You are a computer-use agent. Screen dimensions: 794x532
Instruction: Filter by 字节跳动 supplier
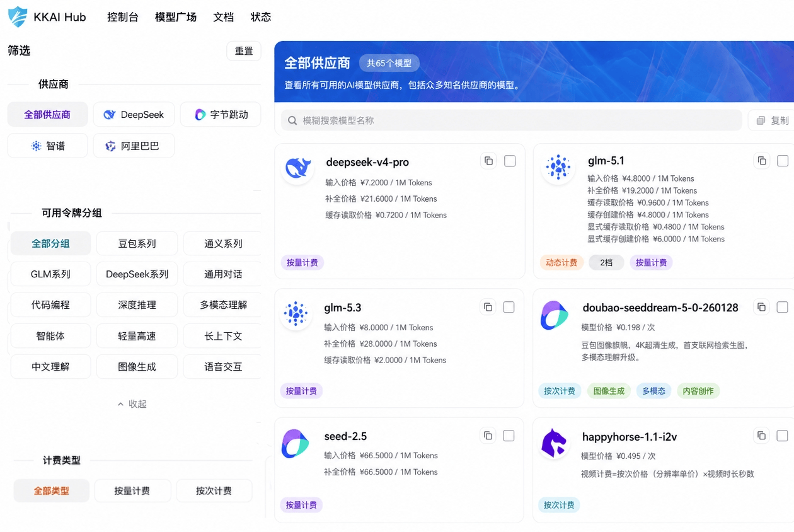(x=221, y=115)
